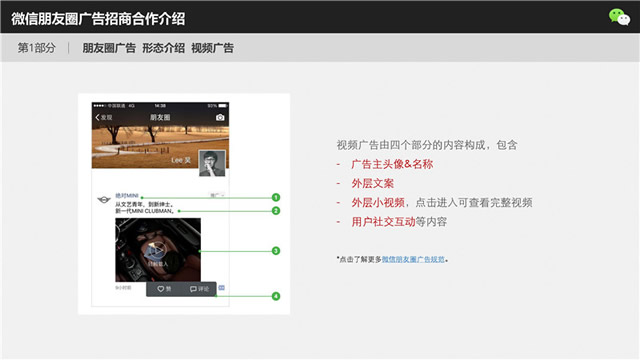Viewport: 640px width, 360px height.
Task: Select the 形态介绍 heading item
Action: 163,48
